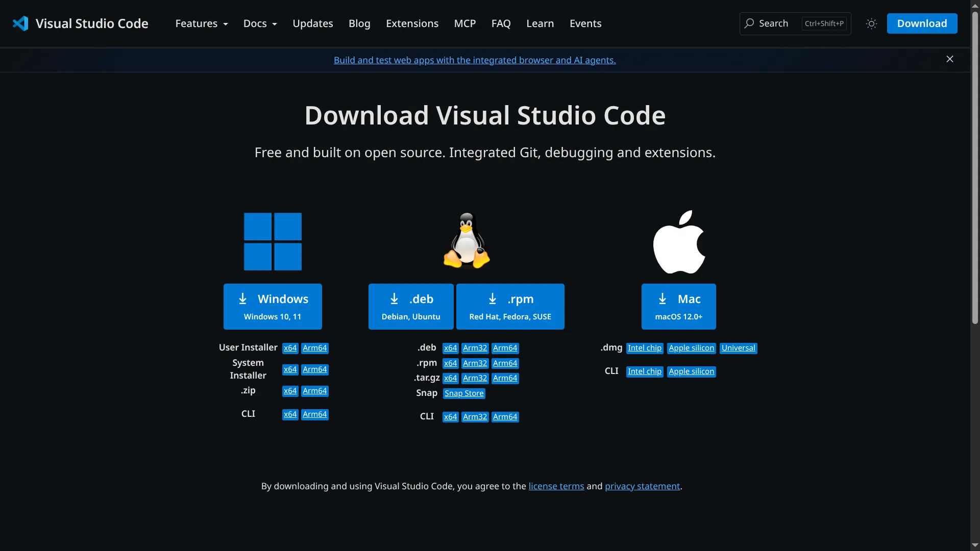Expand the Features dropdown menu
The height and width of the screenshot is (551, 980).
point(202,23)
